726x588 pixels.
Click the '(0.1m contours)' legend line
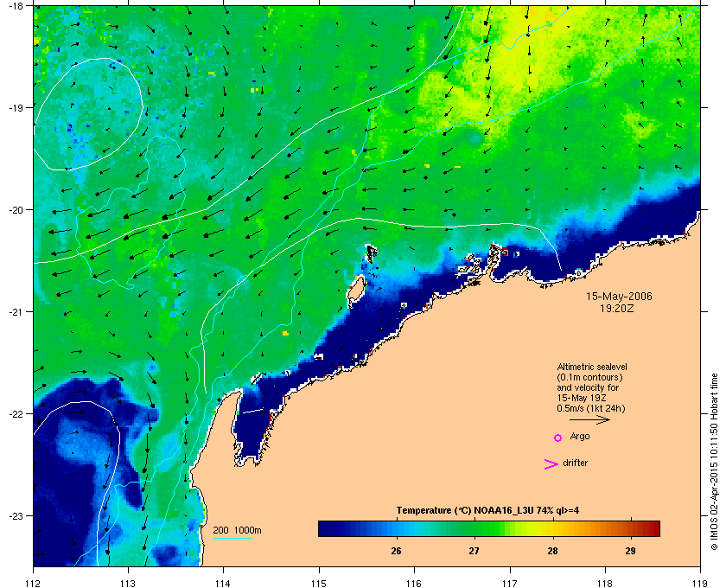click(589, 377)
